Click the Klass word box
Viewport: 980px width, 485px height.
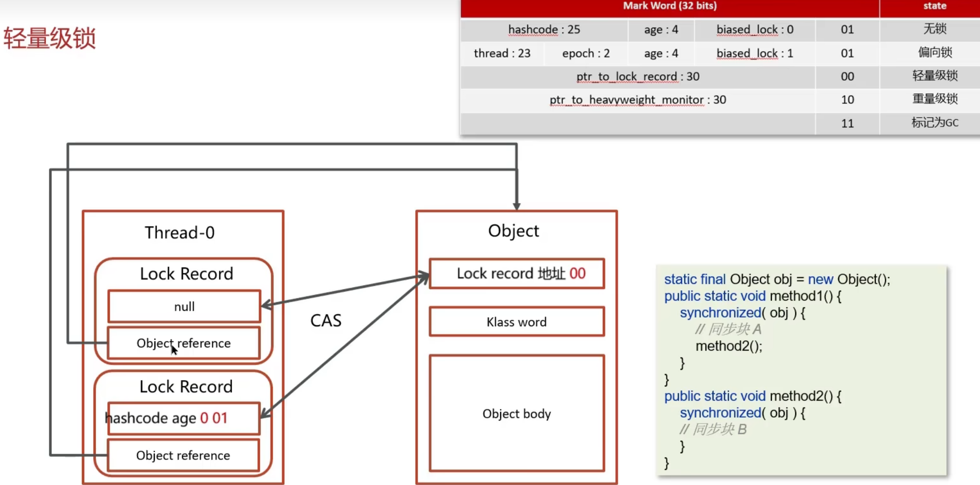(x=517, y=322)
